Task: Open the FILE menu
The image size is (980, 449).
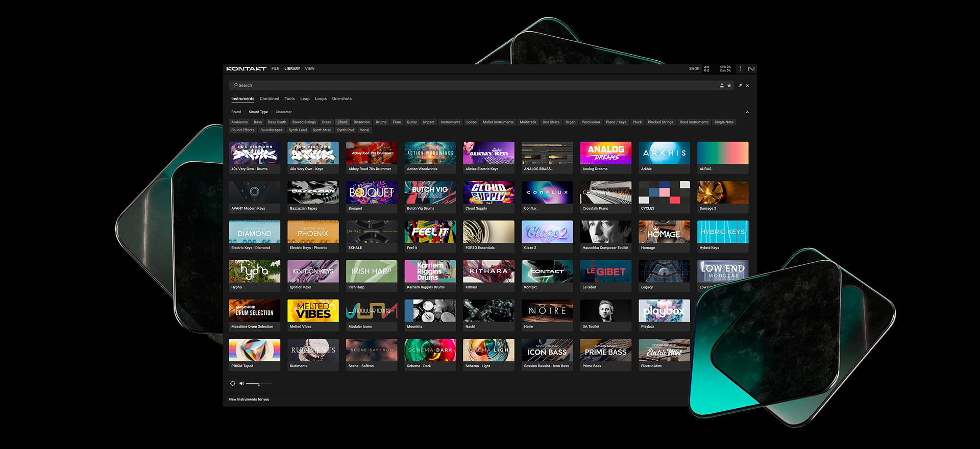Action: coord(275,68)
